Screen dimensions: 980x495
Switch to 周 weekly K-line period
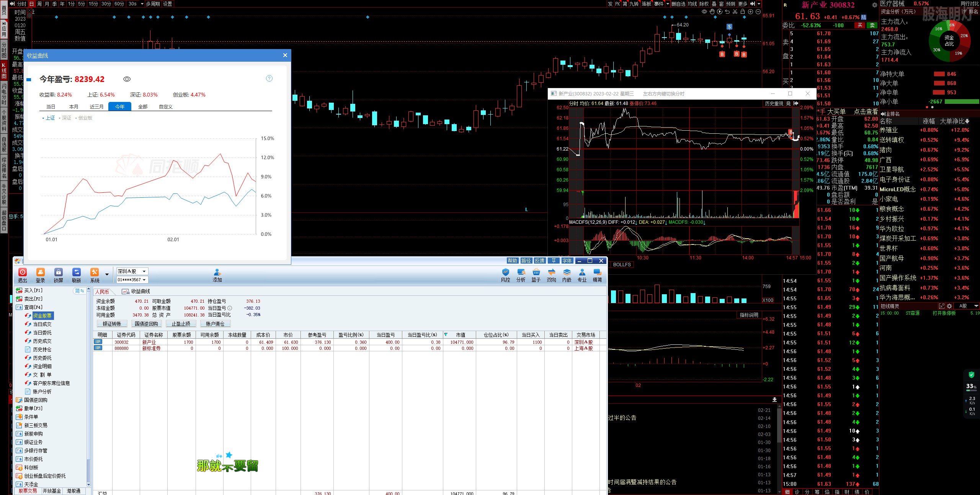point(39,4)
